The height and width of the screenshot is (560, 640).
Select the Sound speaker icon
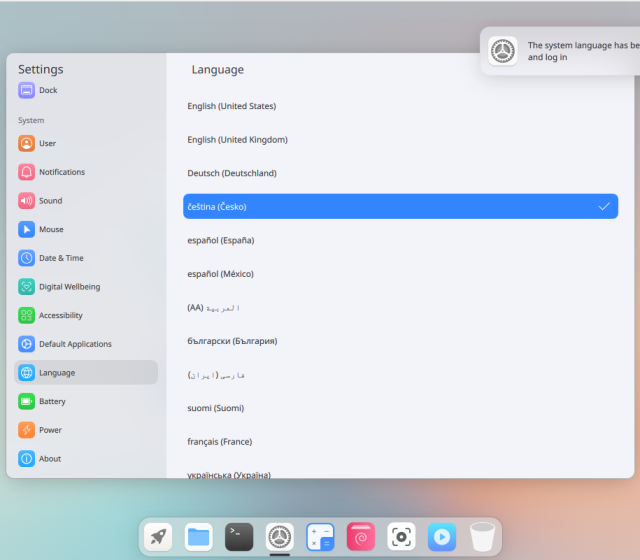(26, 201)
